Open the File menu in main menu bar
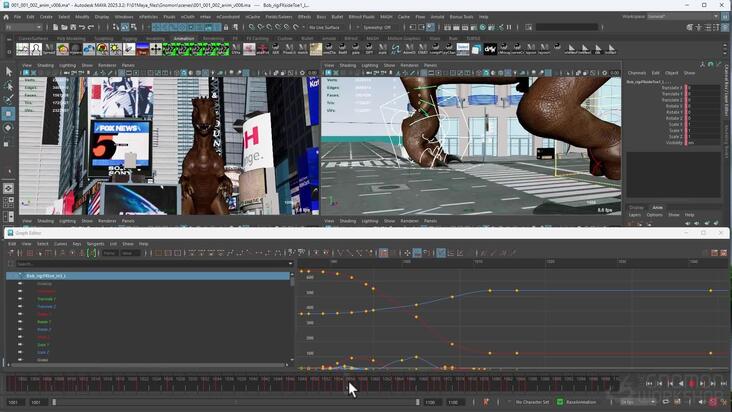732x412 pixels. click(x=17, y=17)
